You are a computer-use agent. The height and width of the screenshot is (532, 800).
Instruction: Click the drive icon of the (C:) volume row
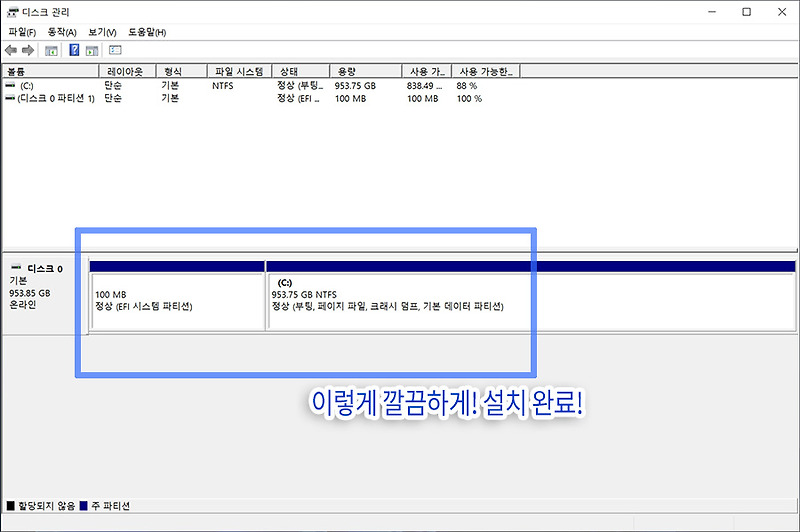click(10, 85)
